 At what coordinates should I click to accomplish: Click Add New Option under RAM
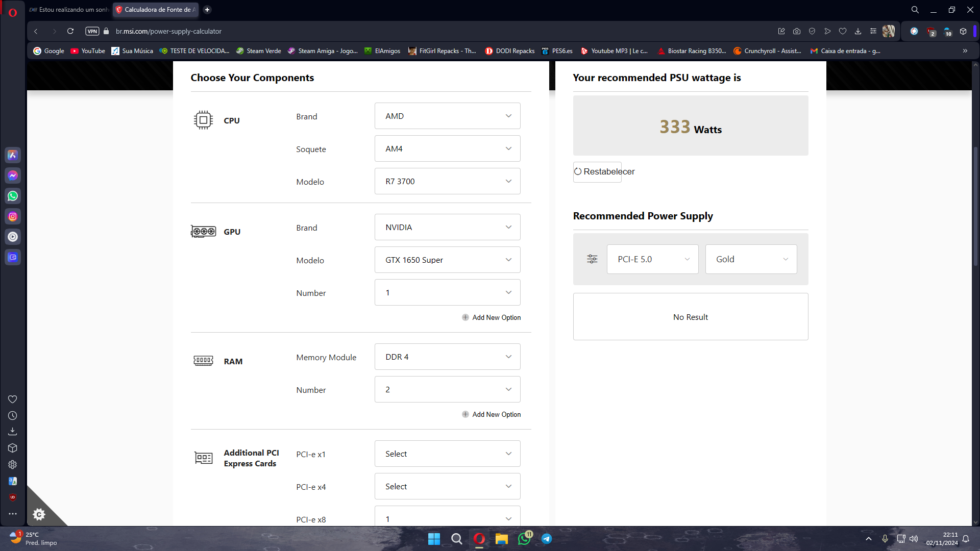pos(491,414)
